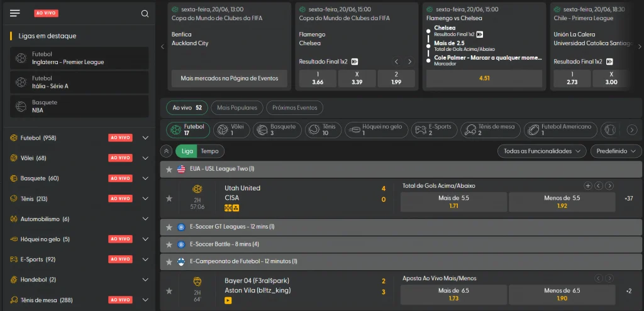Select the Mais Populares tab
Screen dimensions: 644x311
pos(237,107)
